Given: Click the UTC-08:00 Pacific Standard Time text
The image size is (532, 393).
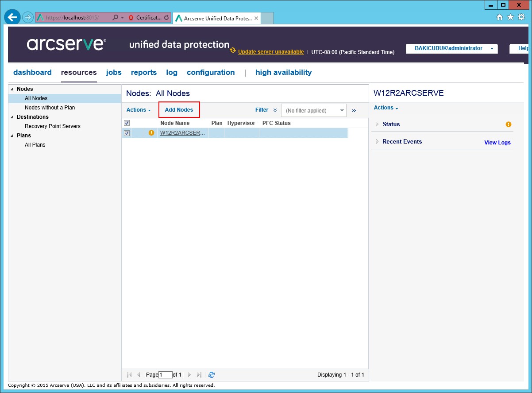Looking at the screenshot, I should (353, 52).
